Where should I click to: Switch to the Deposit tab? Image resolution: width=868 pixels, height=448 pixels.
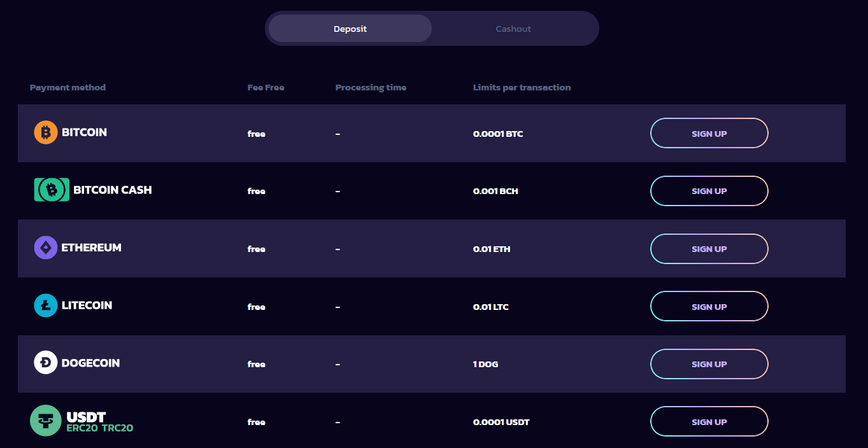pyautogui.click(x=350, y=29)
